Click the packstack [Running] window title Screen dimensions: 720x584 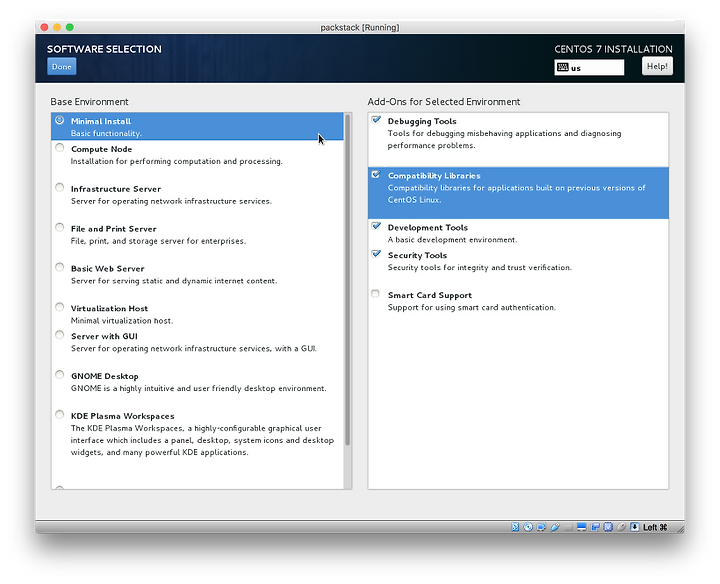[360, 27]
